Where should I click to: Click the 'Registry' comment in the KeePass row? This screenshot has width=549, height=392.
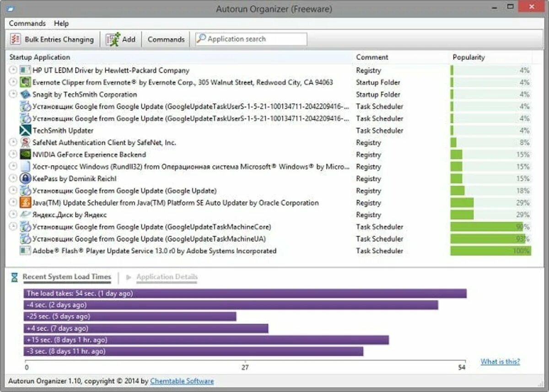[x=368, y=178]
